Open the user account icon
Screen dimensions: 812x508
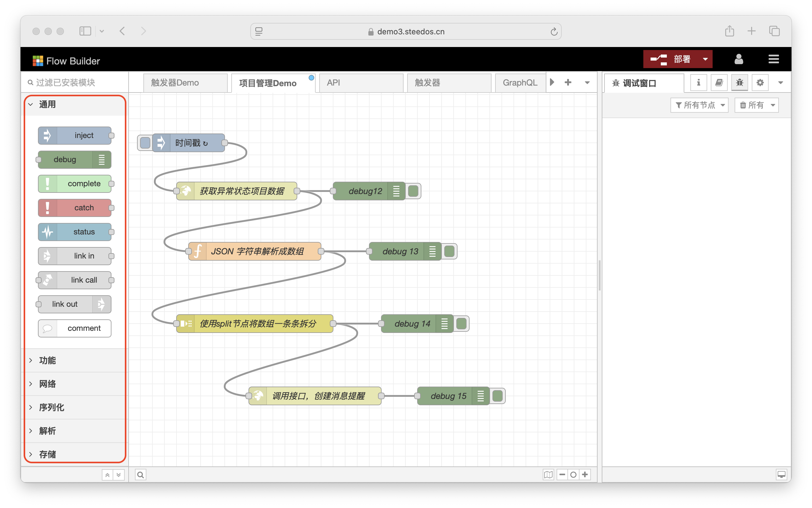click(739, 59)
